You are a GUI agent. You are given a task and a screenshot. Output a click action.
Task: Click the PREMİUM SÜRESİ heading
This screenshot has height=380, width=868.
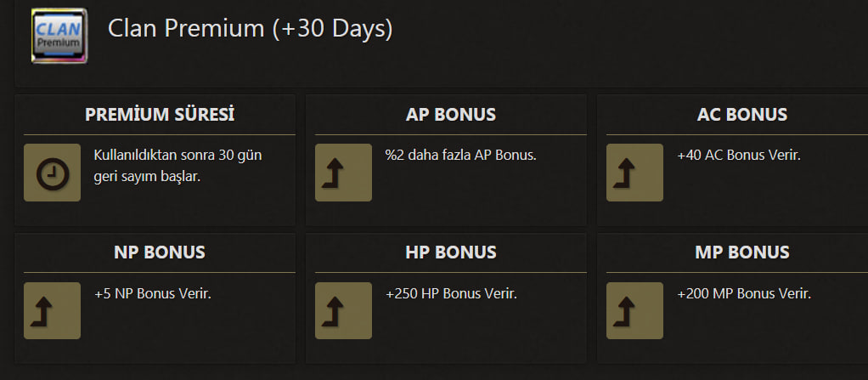tap(160, 115)
